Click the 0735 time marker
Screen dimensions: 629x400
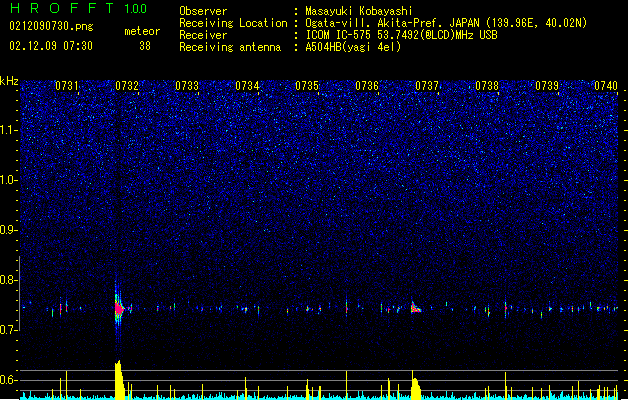(307, 86)
